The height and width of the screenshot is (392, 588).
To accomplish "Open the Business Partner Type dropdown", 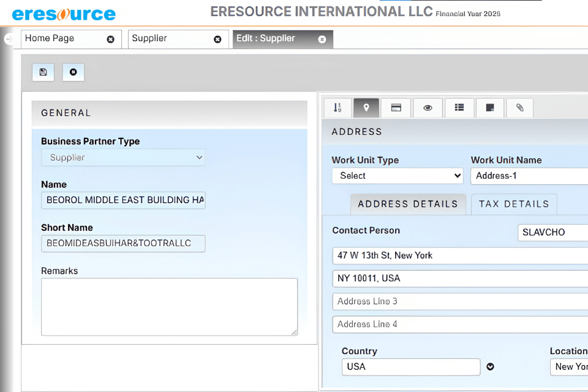I will (123, 157).
